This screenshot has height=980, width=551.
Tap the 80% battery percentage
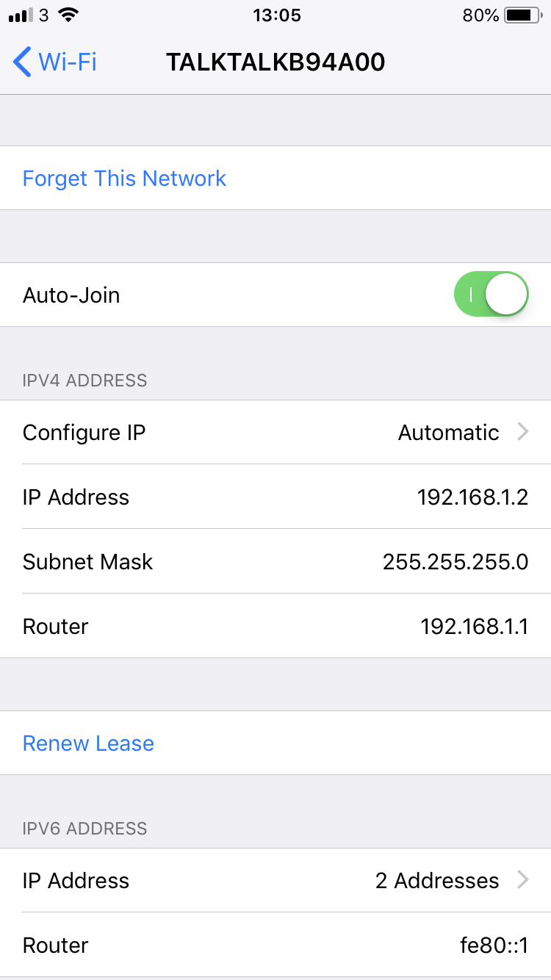481,15
